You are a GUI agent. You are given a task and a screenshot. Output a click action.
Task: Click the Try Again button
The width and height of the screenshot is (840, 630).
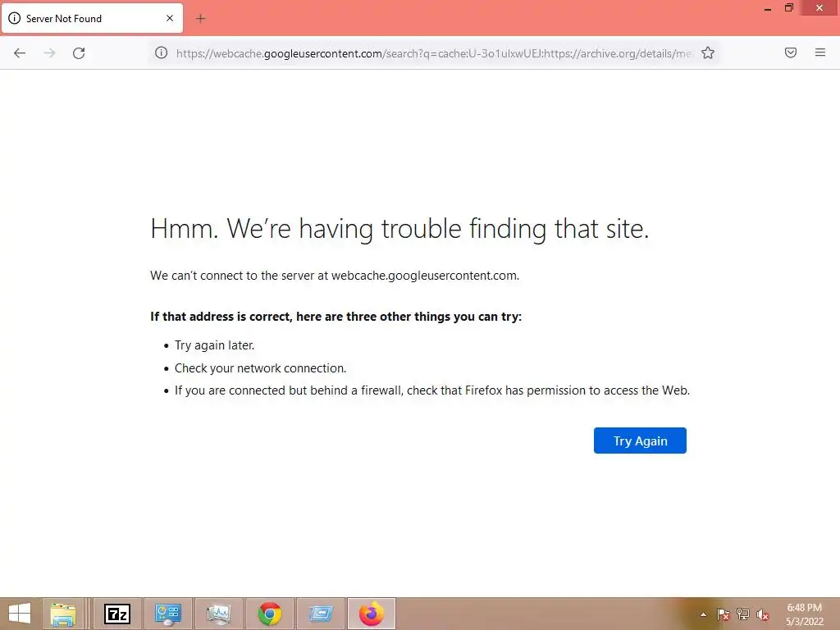[640, 441]
